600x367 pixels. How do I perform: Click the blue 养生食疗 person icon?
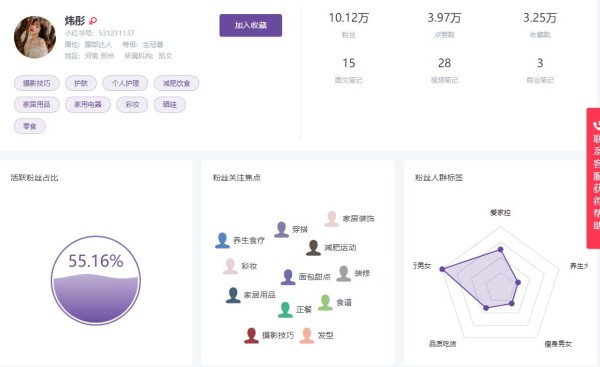click(222, 241)
